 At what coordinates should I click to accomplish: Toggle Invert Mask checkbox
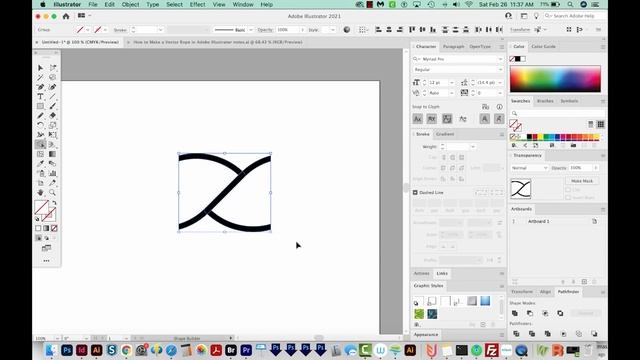[x=568, y=198]
